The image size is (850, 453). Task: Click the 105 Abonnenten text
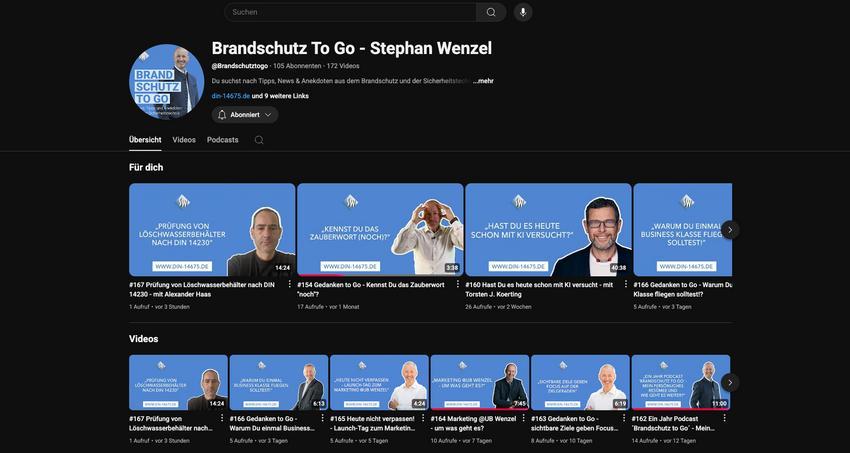(x=297, y=66)
